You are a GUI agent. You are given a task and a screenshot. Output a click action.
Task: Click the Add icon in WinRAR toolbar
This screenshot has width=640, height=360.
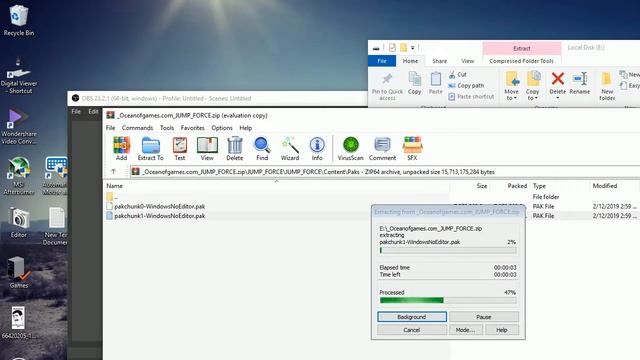click(121, 149)
